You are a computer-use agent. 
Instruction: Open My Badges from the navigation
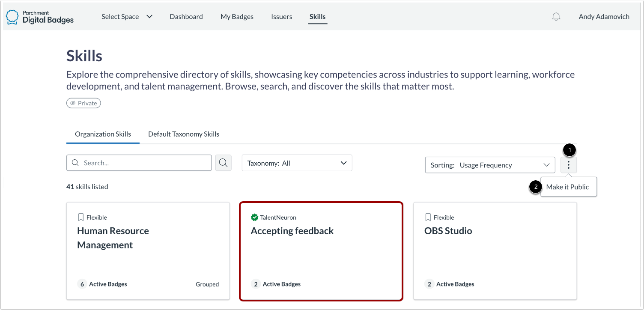[x=237, y=16]
